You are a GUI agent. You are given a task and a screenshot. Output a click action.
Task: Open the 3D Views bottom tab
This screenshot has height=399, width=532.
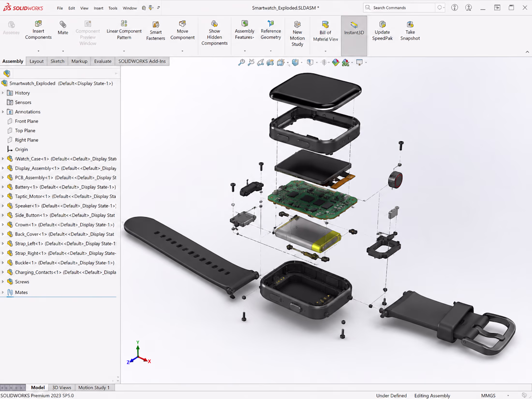pyautogui.click(x=61, y=387)
